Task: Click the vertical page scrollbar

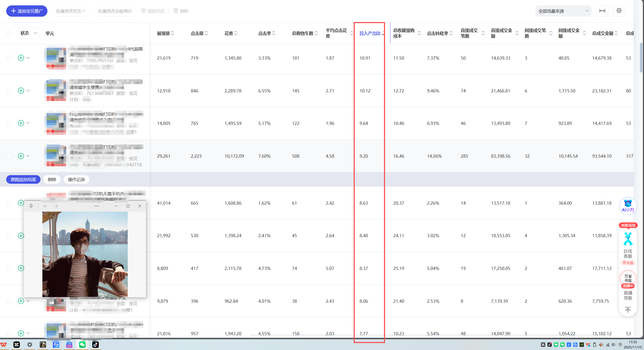Action: [641, 57]
